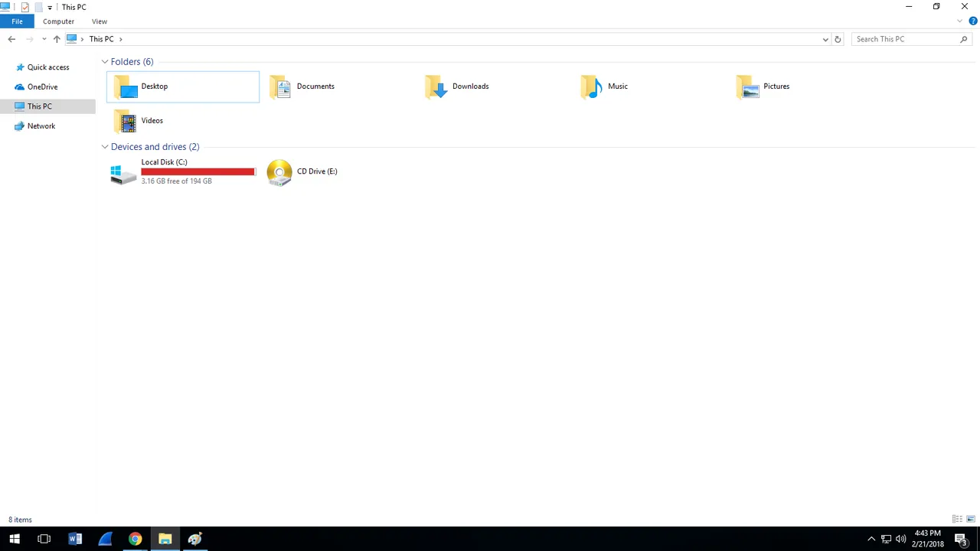Open Task View on the taskbar
The image size is (980, 551).
[44, 539]
